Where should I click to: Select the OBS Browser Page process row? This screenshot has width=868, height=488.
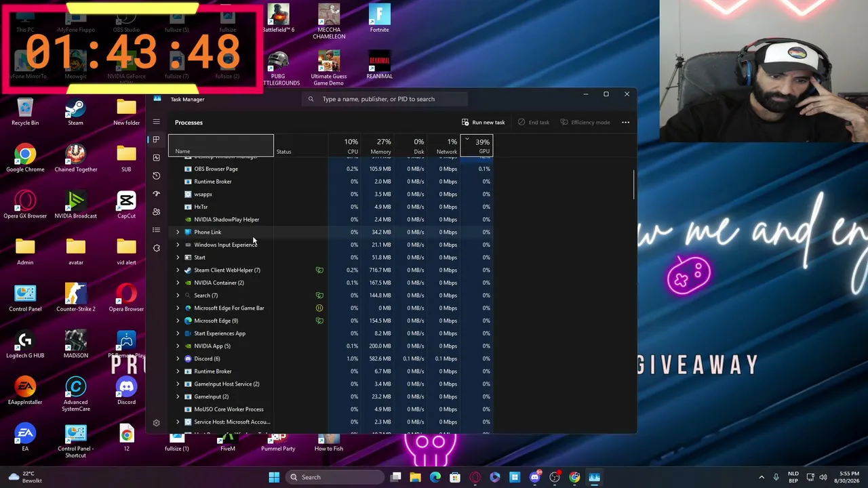pyautogui.click(x=331, y=169)
